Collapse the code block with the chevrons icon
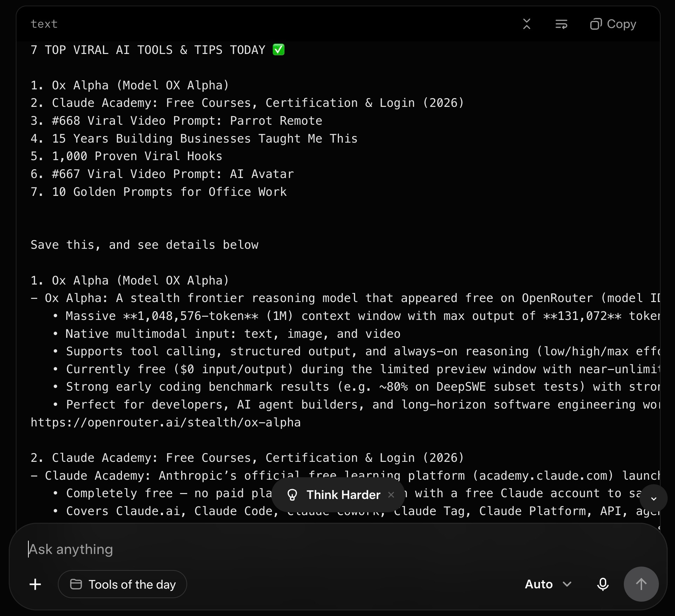 [x=526, y=24]
